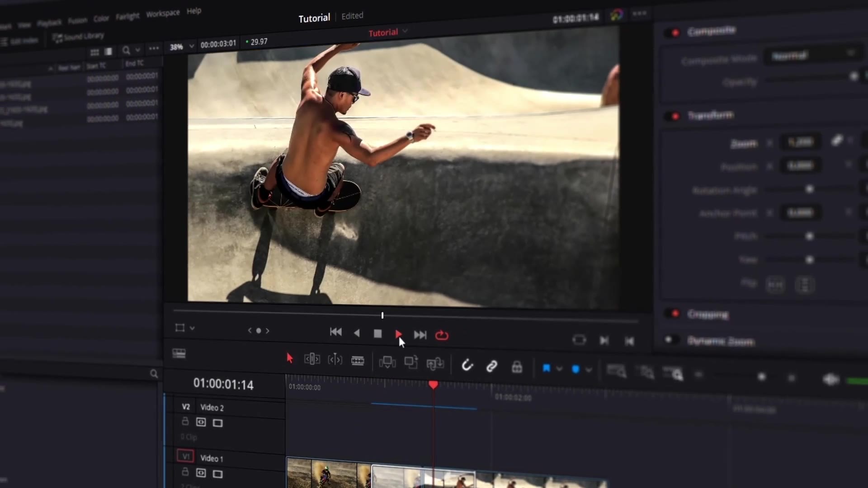Jump to last frame in viewer
The width and height of the screenshot is (868, 488).
coord(420,335)
